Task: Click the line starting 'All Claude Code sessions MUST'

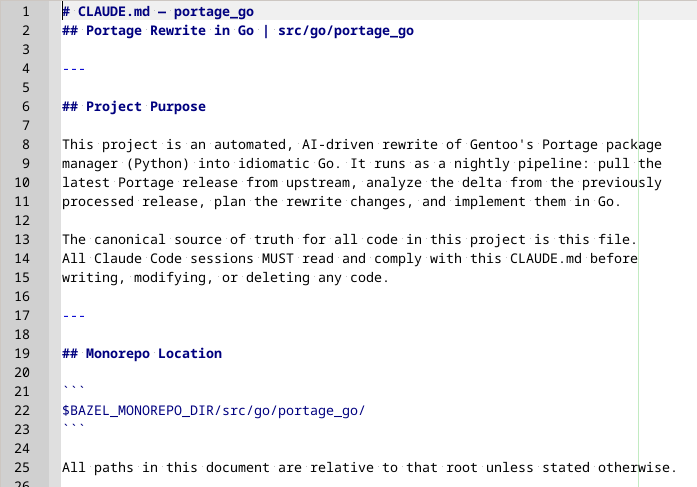Action: click(x=350, y=259)
